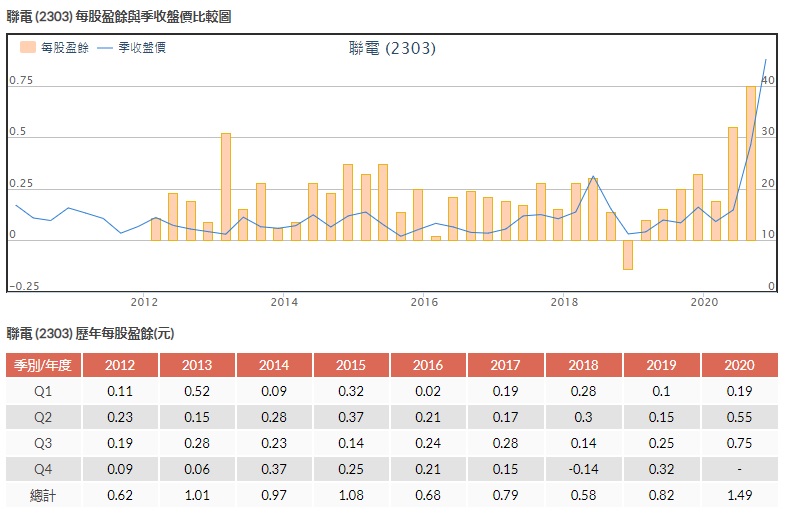Viewport: 787px width, 519px height.
Task: Click the 2013 Q1 EPS bar near 0.5
Action: [x=226, y=187]
